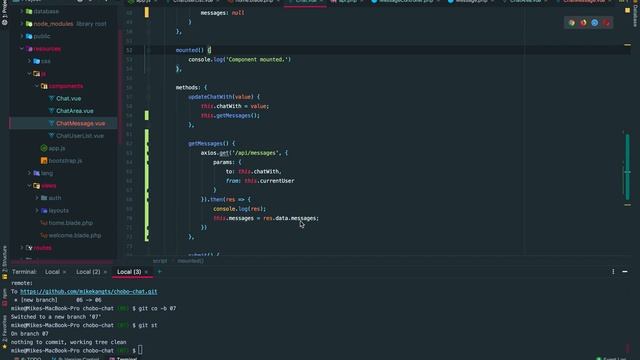This screenshot has width=640, height=360.
Task: Add a new terminal session tab
Action: pos(160,271)
